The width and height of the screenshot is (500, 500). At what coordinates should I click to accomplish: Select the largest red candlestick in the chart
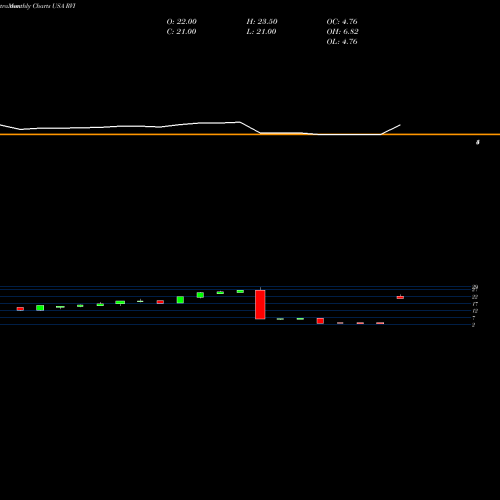(x=260, y=304)
